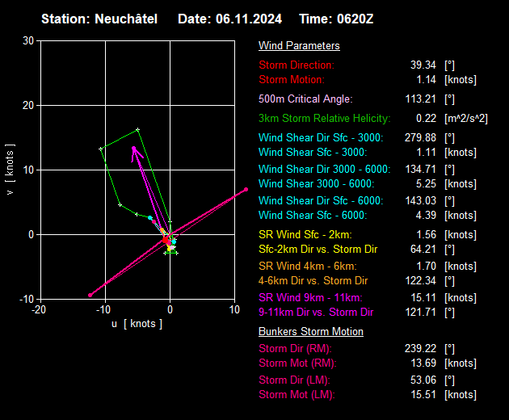Screen dimensions: 509x420
Task: Click the 'v [ knots ]' axis label
Action: coord(10,169)
